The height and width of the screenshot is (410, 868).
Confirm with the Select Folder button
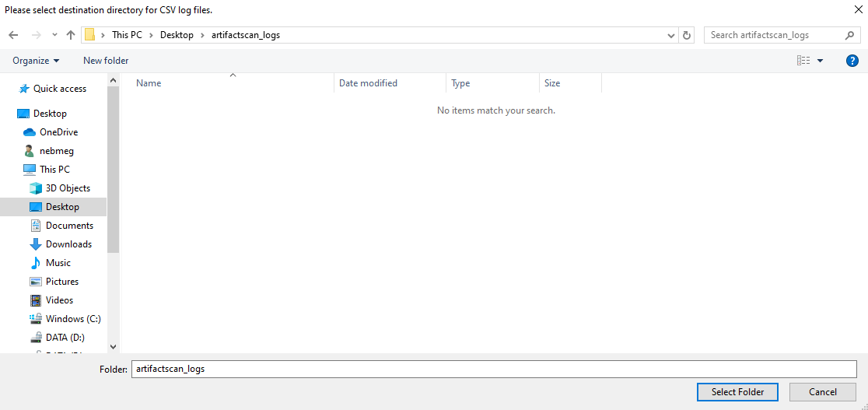click(x=737, y=391)
